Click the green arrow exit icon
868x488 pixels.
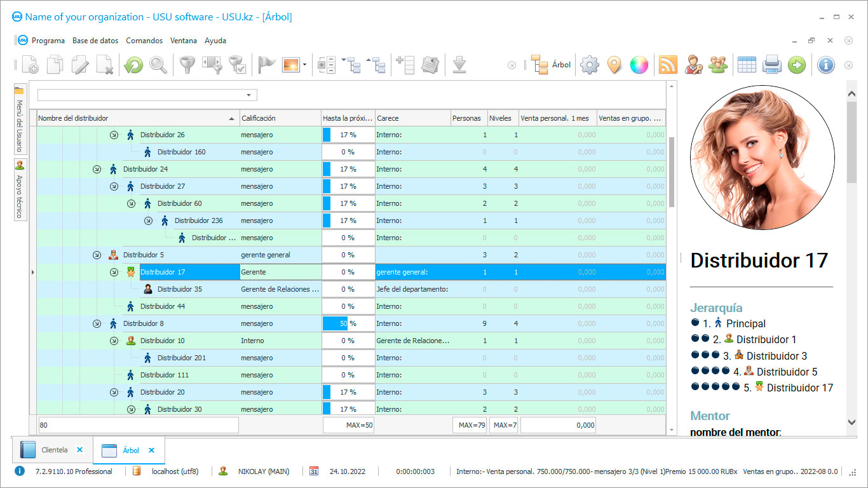pos(796,65)
